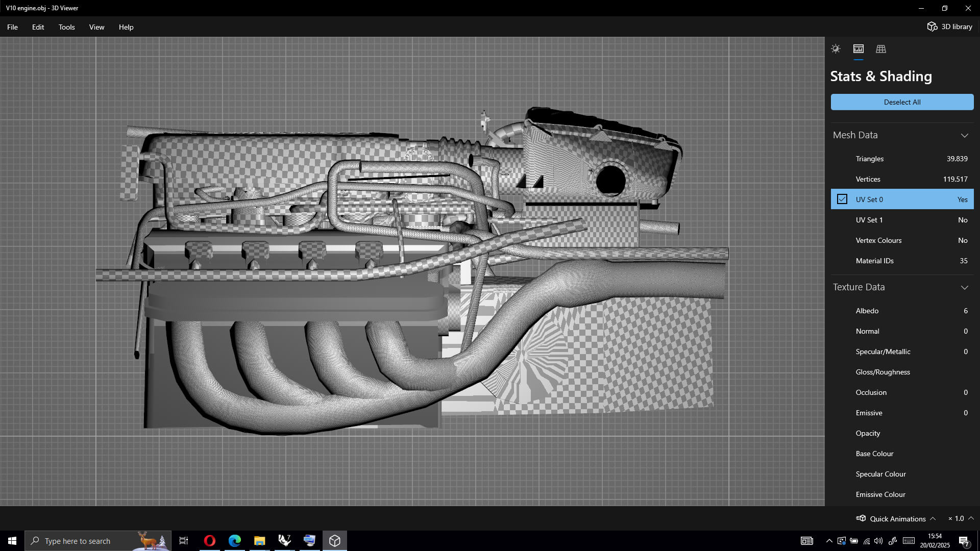Select the Material IDs row
980x551 pixels.
coord(902,261)
